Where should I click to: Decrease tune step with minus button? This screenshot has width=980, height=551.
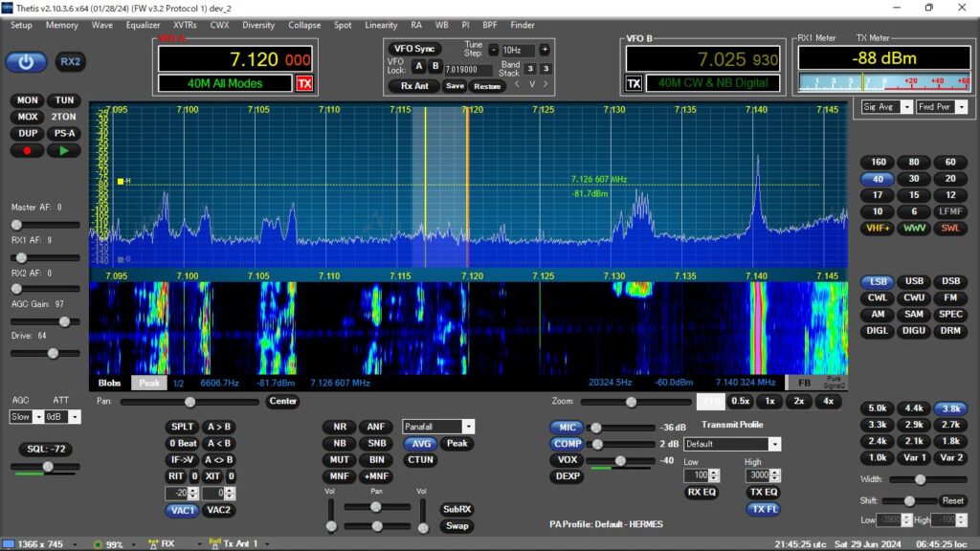coord(494,50)
